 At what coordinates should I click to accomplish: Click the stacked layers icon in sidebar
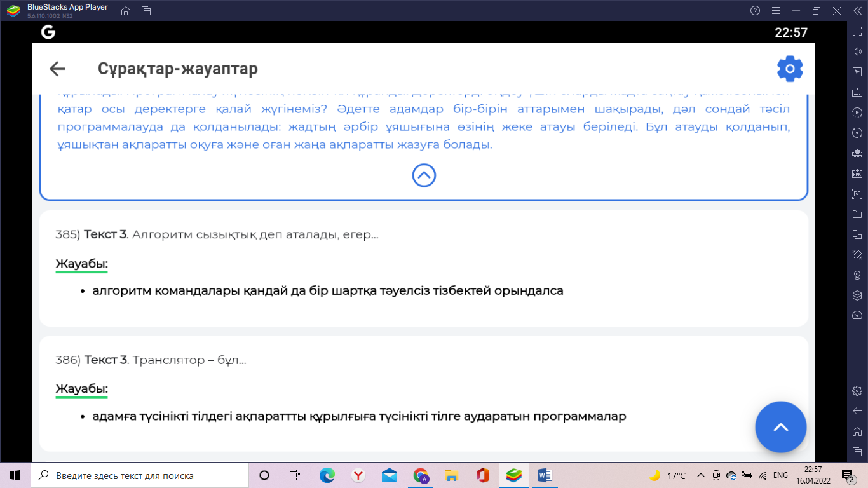point(857,295)
